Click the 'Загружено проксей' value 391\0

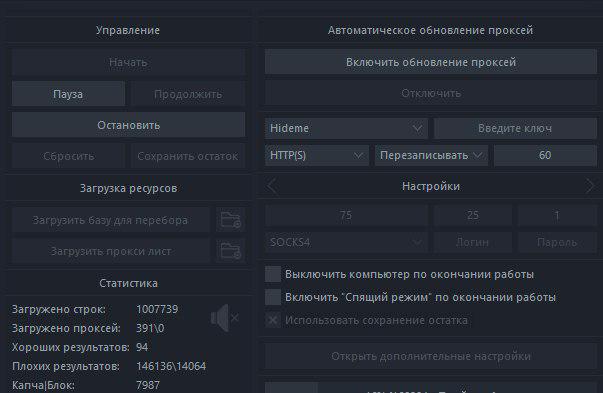pos(150,328)
